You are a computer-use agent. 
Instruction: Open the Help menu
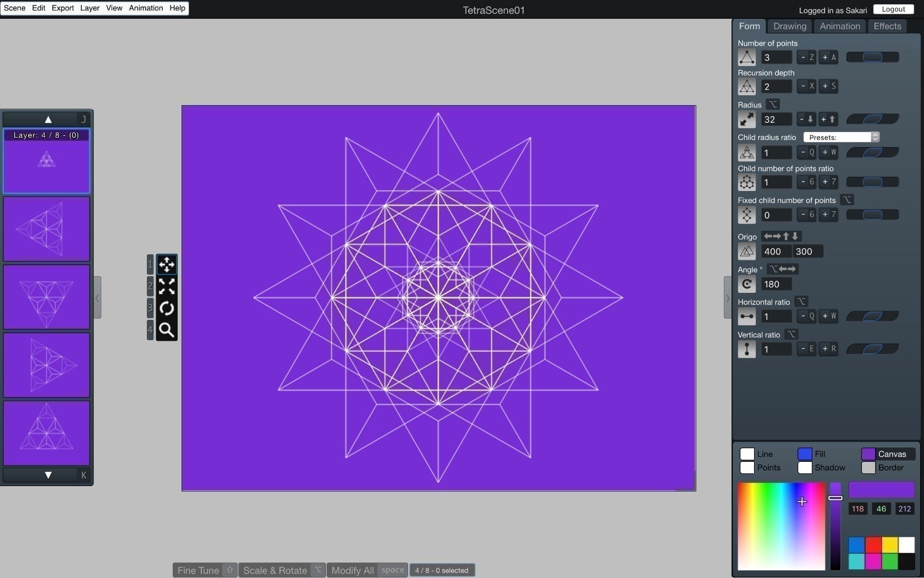coord(177,8)
